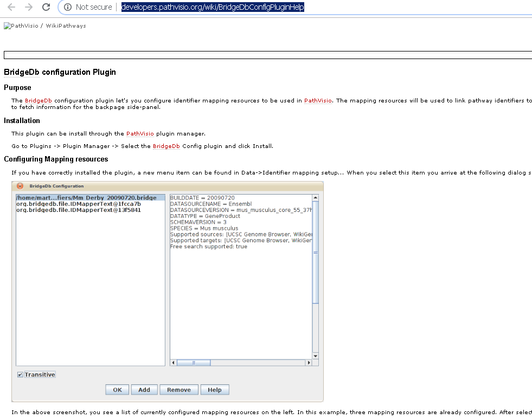Click the DATATYPE = GeneProduct line
Viewport: 532px width, 419px height.
205,216
